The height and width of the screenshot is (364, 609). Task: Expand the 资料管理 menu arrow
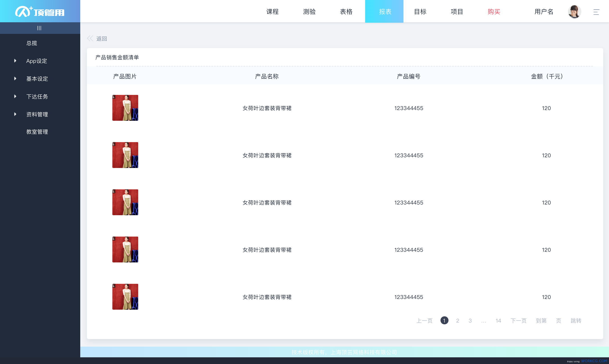(x=15, y=114)
